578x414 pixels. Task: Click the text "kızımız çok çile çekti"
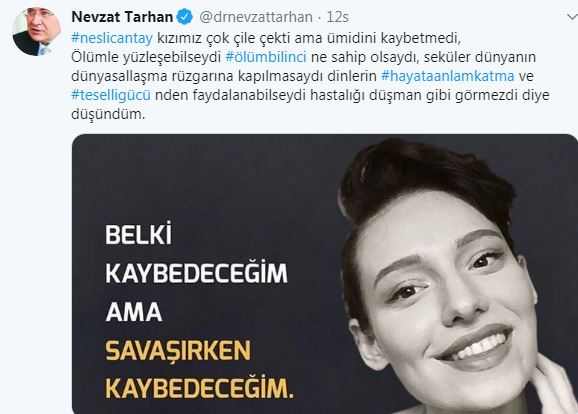pos(224,38)
